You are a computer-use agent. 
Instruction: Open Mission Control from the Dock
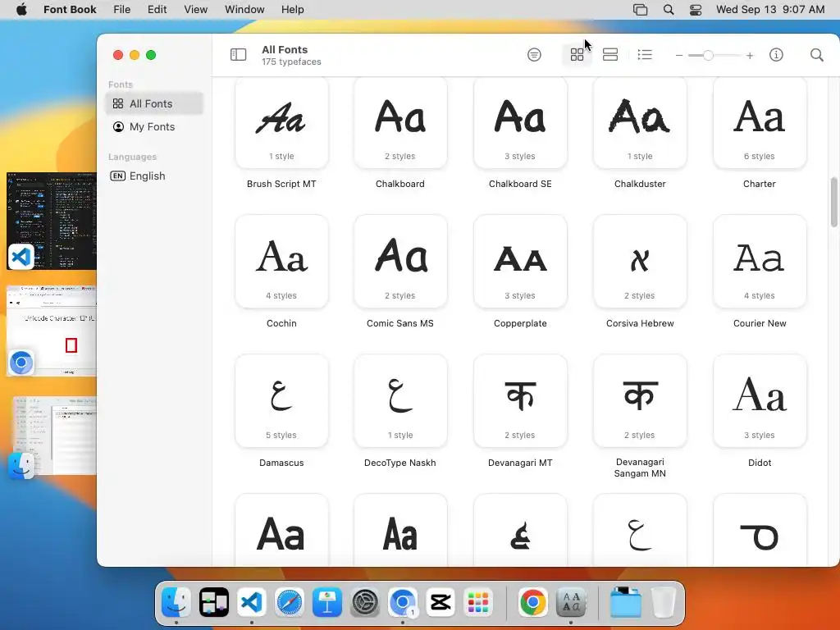[214, 602]
